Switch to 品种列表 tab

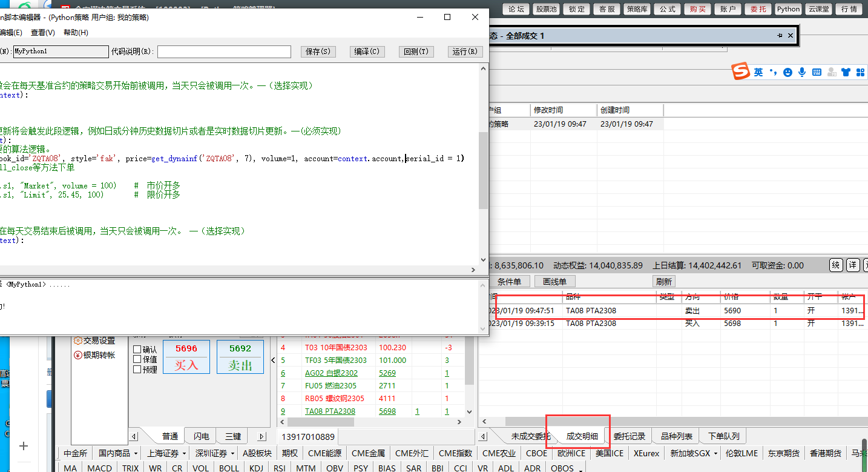tap(677, 436)
